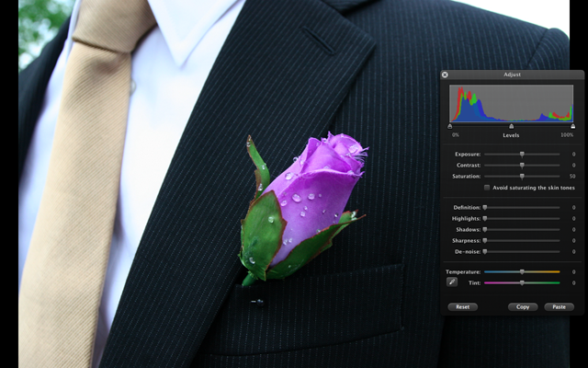Enable Avoid saturating the skin tones
The image size is (588, 368).
click(487, 188)
